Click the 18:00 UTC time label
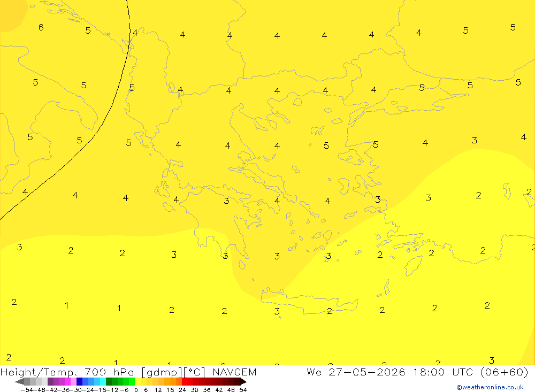535x392 pixels. click(444, 372)
